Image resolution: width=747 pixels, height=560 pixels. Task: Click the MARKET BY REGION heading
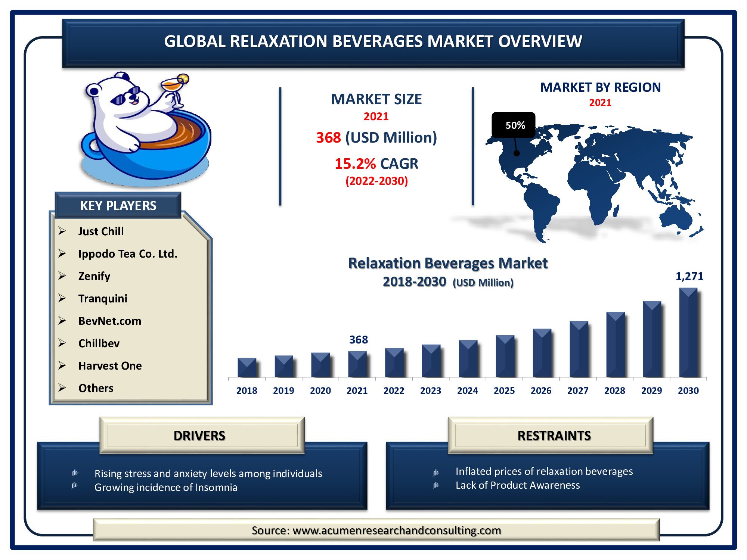pos(601,87)
